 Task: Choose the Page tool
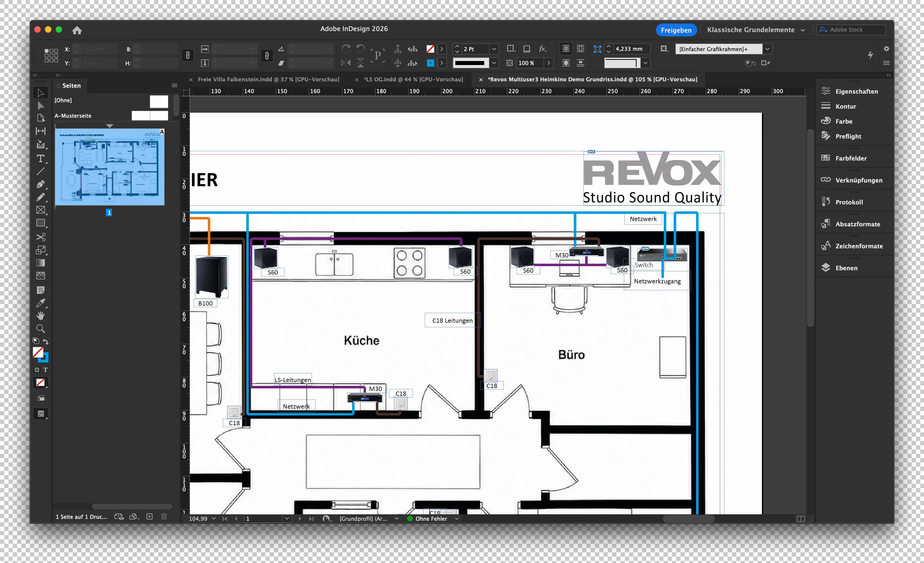click(x=40, y=118)
